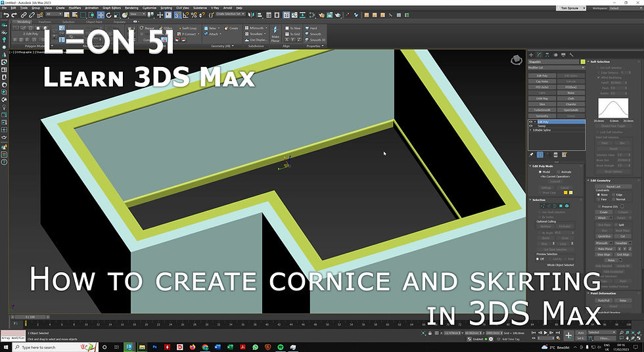Open the Motion command panel tab
The height and width of the screenshot is (352, 644).
pos(555,55)
